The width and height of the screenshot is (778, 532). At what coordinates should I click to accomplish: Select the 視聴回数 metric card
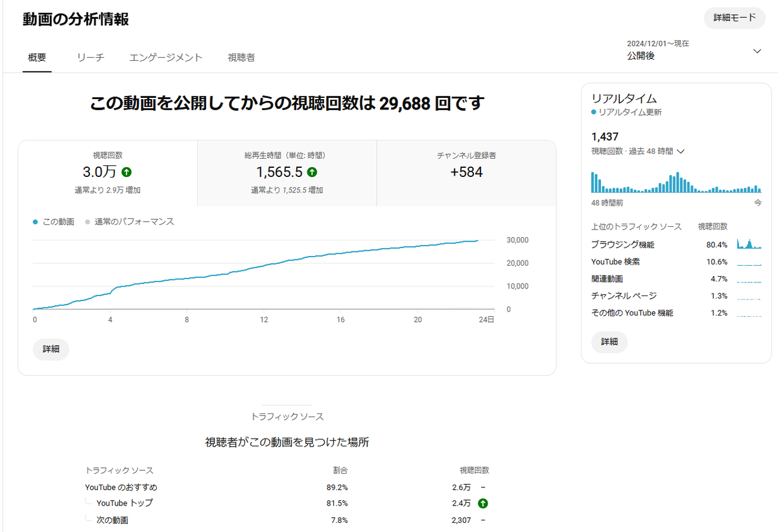point(108,173)
